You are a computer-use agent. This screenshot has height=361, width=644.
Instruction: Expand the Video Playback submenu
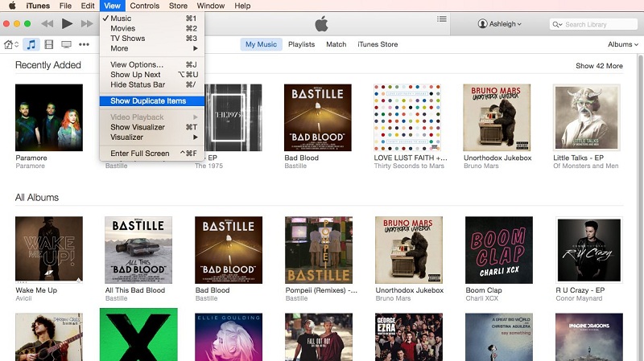(x=152, y=117)
